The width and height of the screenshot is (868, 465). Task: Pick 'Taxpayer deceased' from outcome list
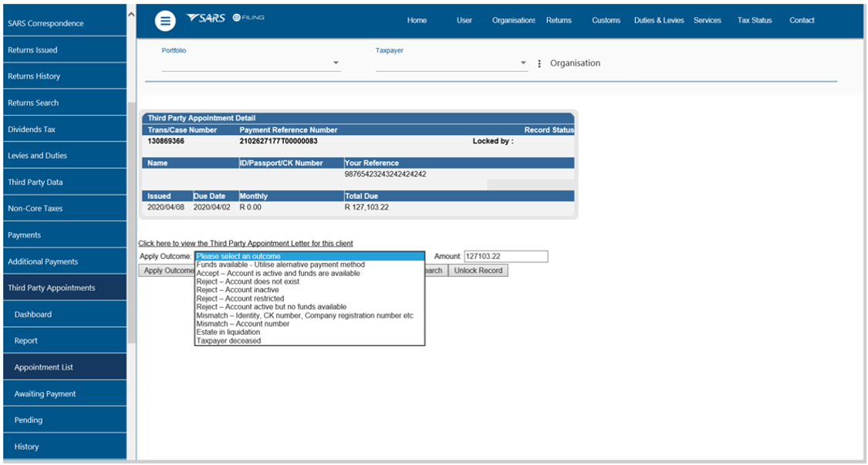[228, 341]
